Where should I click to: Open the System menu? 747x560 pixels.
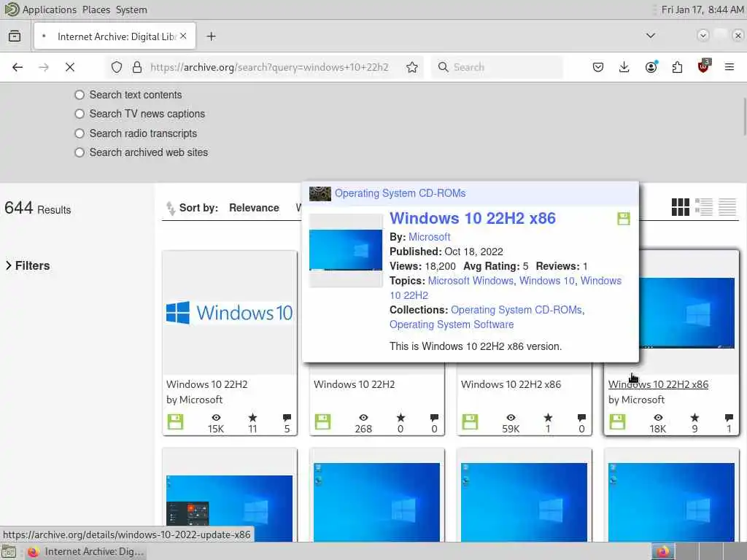[x=131, y=9]
